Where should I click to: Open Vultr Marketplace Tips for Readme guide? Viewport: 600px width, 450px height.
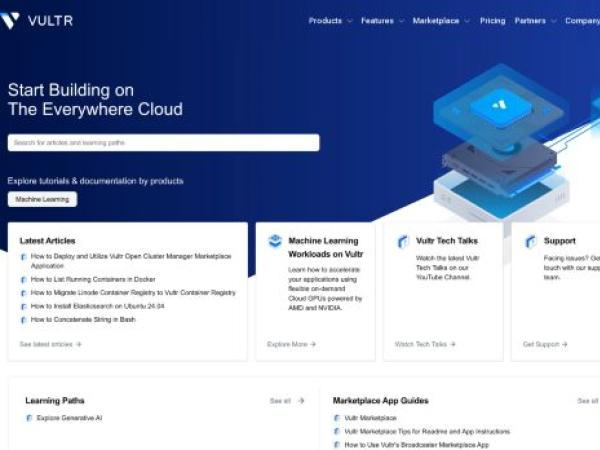[427, 432]
